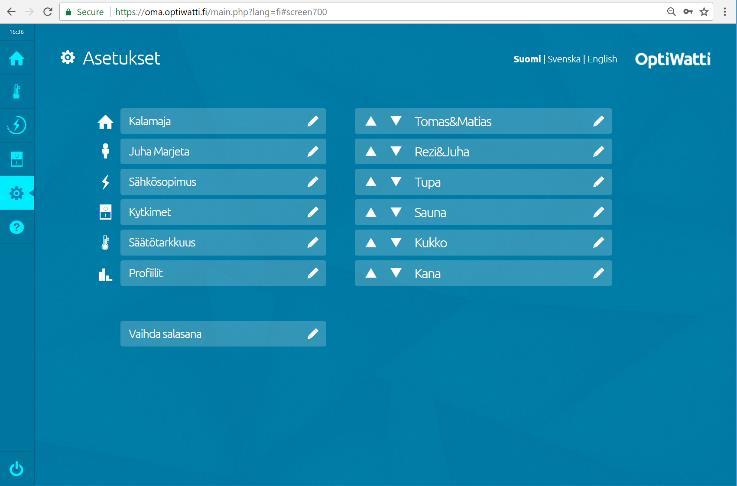Edit Kalamaja with its pencil icon
The width and height of the screenshot is (737, 486).
pyautogui.click(x=313, y=121)
